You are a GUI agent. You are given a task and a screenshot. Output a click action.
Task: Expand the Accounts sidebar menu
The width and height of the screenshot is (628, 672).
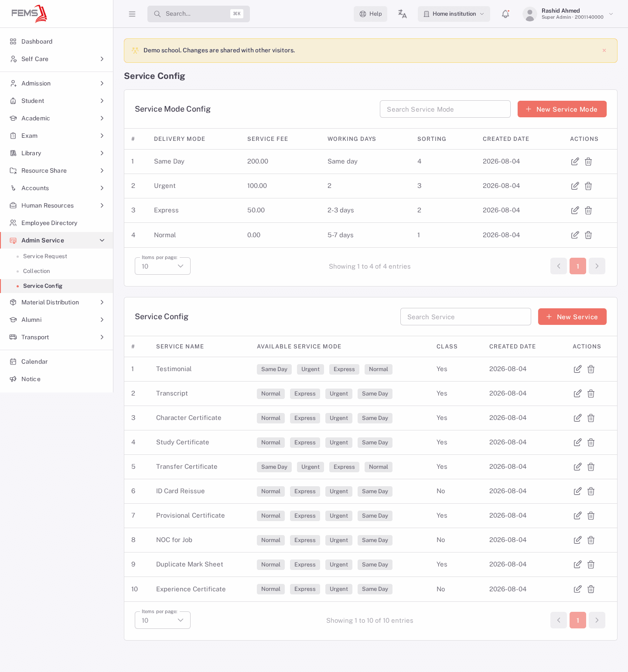coord(57,188)
